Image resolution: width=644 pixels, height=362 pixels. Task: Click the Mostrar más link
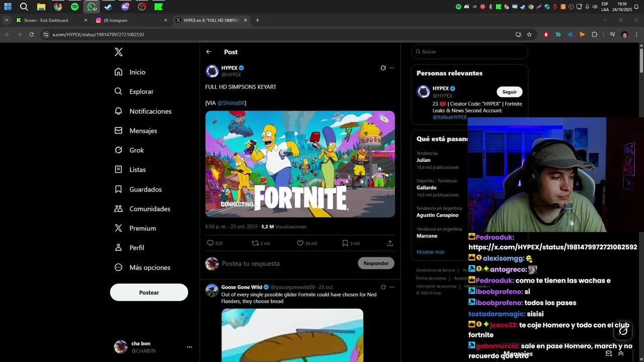click(431, 252)
